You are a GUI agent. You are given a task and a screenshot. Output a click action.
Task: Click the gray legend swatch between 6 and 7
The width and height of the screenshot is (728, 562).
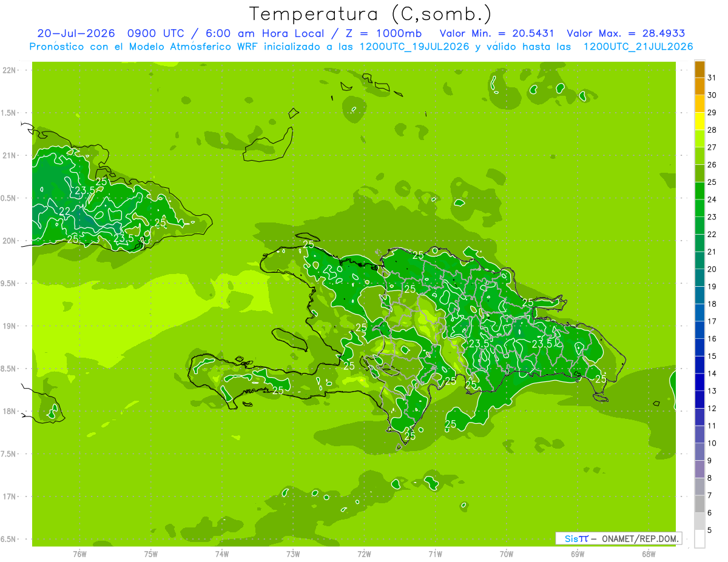(699, 504)
